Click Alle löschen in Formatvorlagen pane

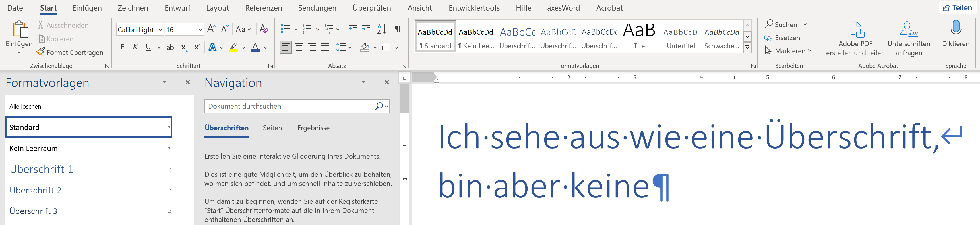pos(25,107)
